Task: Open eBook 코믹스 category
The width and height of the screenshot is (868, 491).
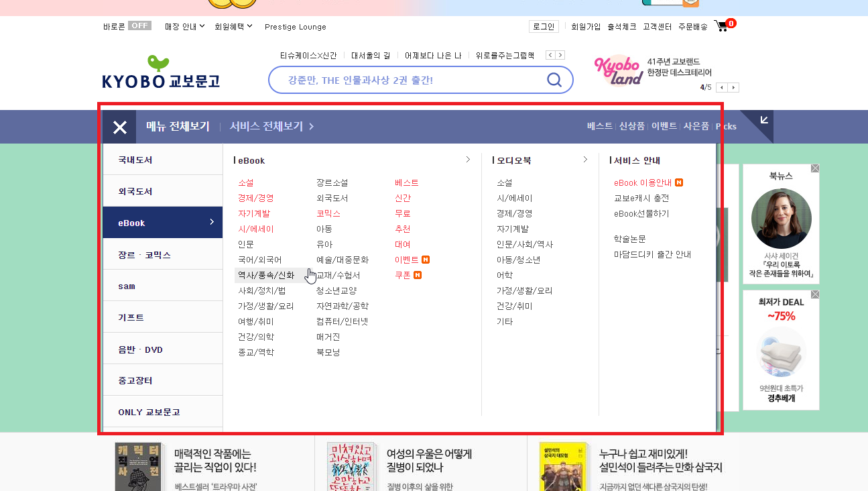Action: (x=328, y=213)
